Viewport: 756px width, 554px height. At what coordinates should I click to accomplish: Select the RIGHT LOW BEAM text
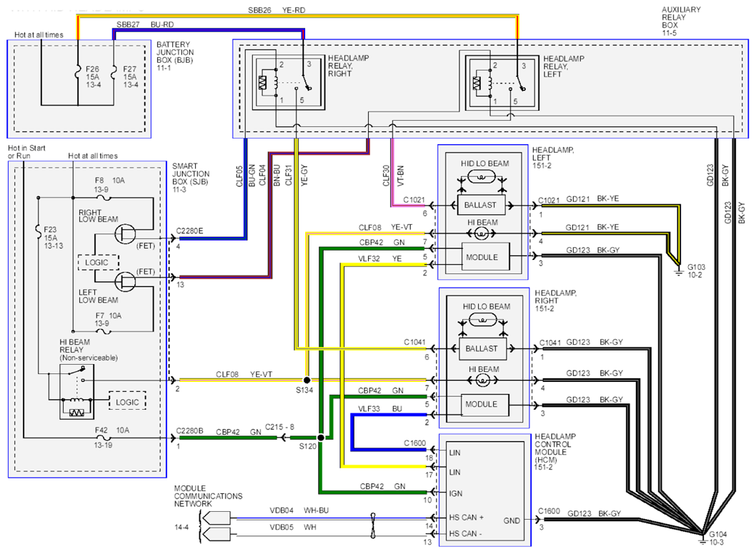(99, 216)
